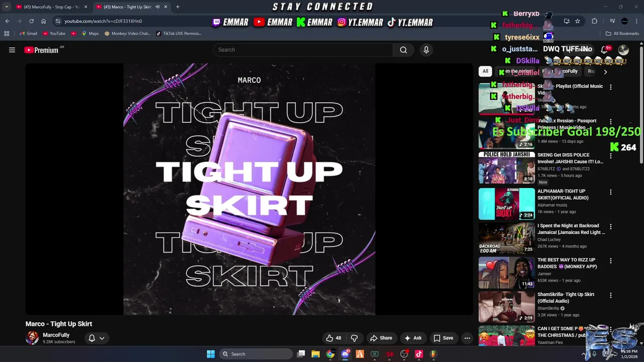Open options for Passport Princess video
The height and width of the screenshot is (362, 644).
(611, 122)
